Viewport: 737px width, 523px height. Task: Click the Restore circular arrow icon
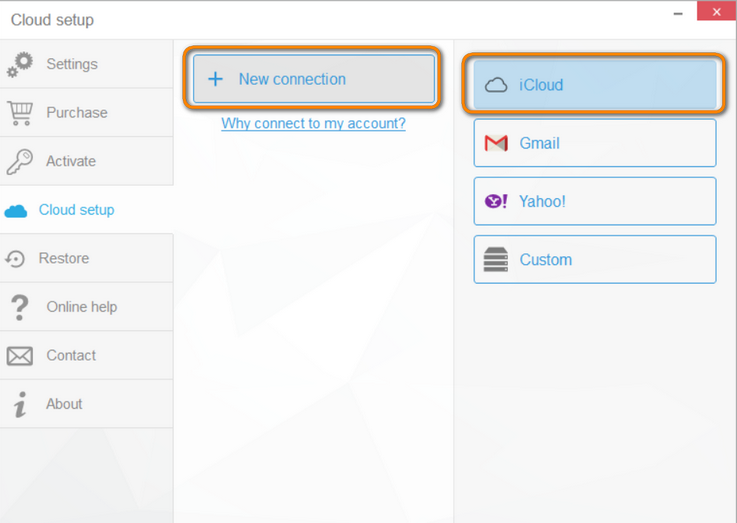click(16, 258)
